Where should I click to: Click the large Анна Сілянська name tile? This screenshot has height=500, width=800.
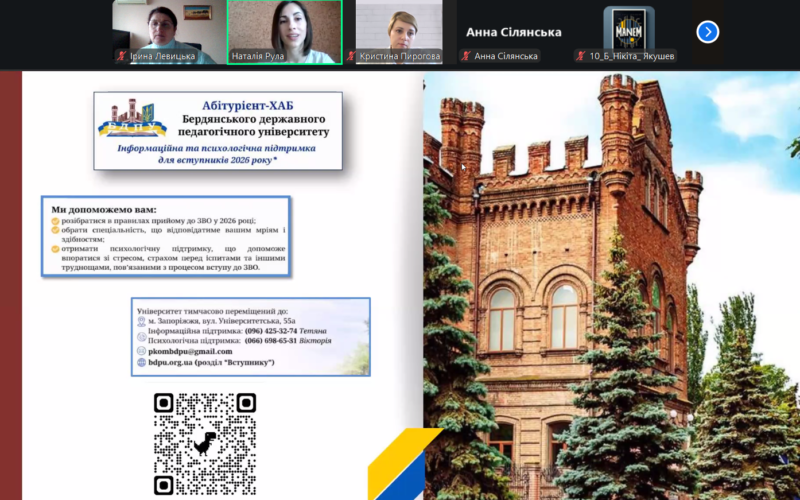click(514, 32)
